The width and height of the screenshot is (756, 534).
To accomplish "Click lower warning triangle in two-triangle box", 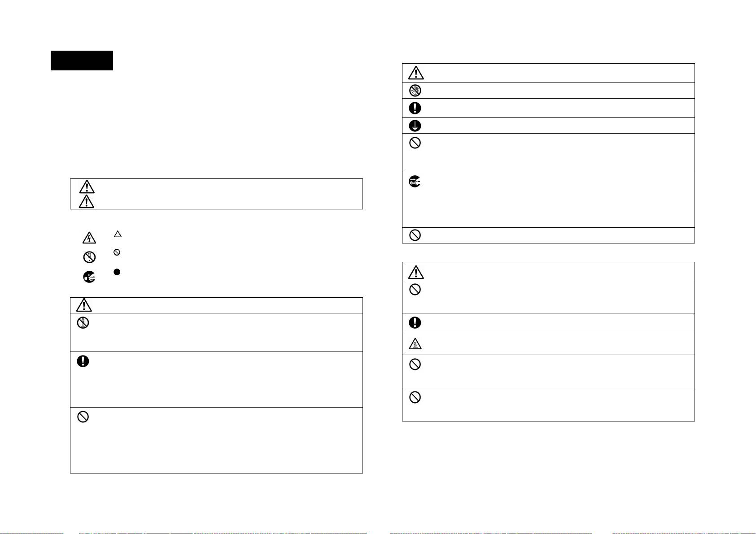I will pos(87,202).
